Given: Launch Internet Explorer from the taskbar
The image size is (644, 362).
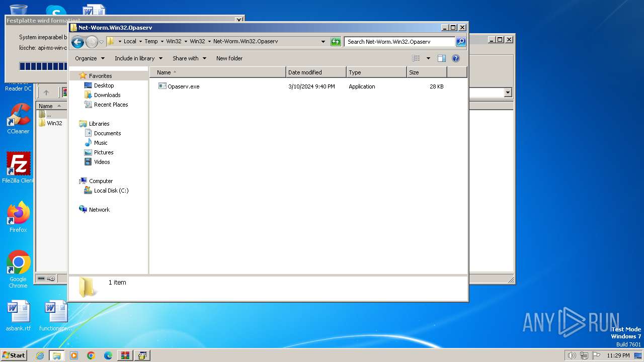Looking at the screenshot, I should pyautogui.click(x=40, y=355).
